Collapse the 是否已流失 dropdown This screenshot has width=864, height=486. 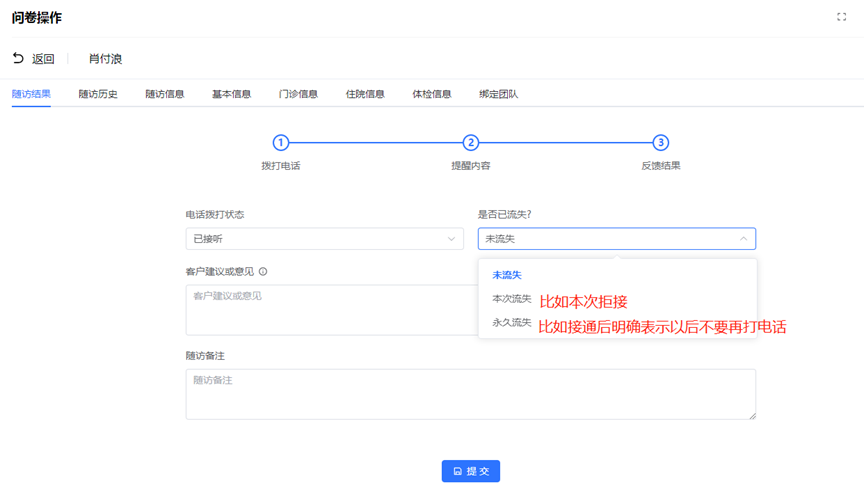(617, 239)
